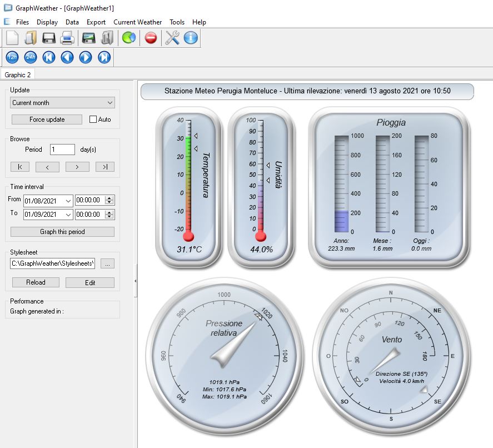The width and height of the screenshot is (493, 448).
Task: Open the Tools menu
Action: pos(177,22)
